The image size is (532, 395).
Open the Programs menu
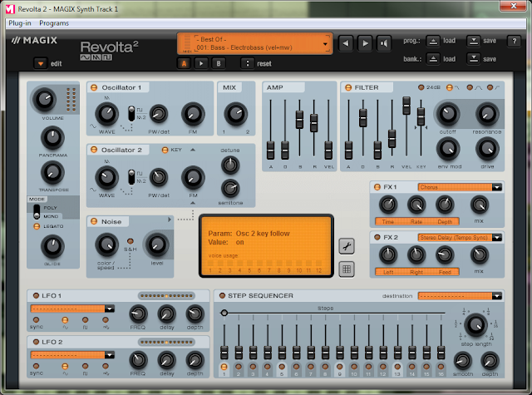[x=54, y=23]
